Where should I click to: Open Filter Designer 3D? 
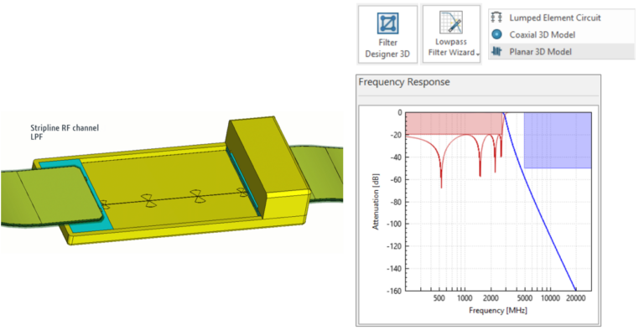coord(387,34)
